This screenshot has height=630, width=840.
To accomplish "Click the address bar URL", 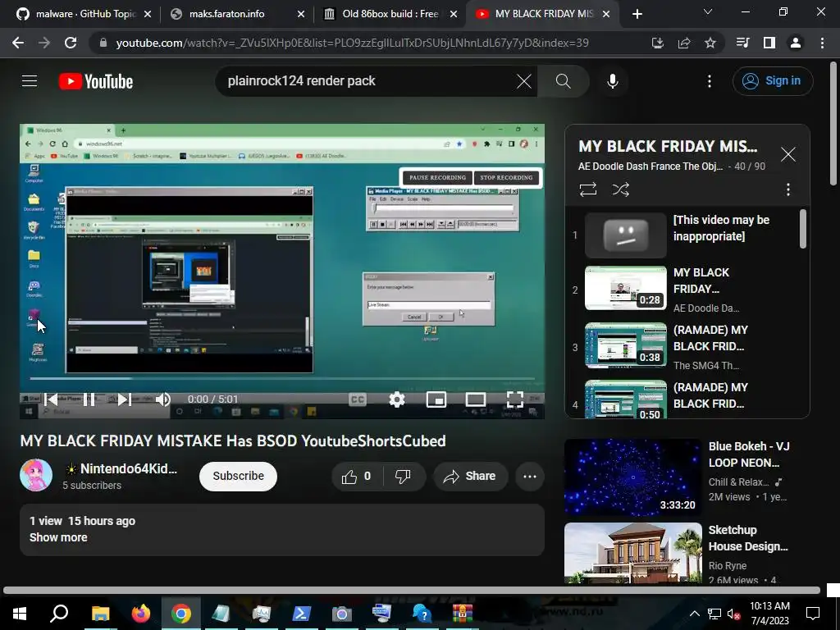I will point(352,43).
